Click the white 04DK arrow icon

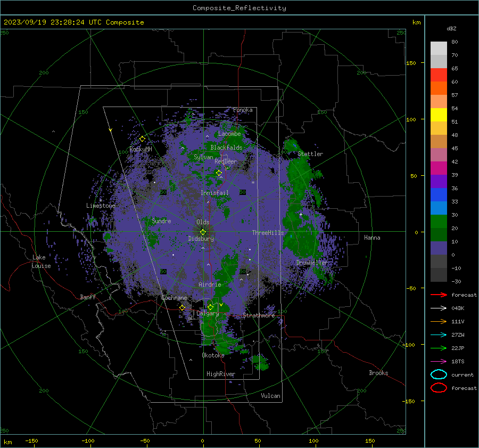pyautogui.click(x=439, y=308)
